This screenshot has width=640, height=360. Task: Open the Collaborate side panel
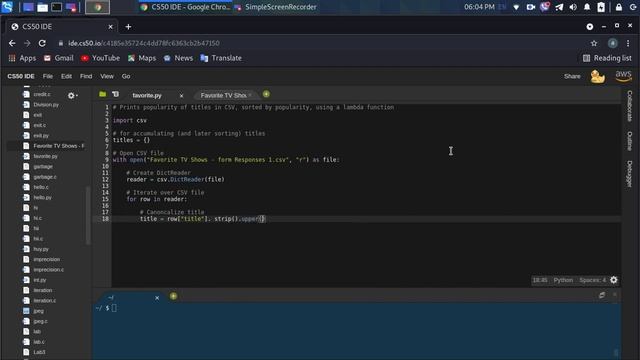pyautogui.click(x=629, y=106)
